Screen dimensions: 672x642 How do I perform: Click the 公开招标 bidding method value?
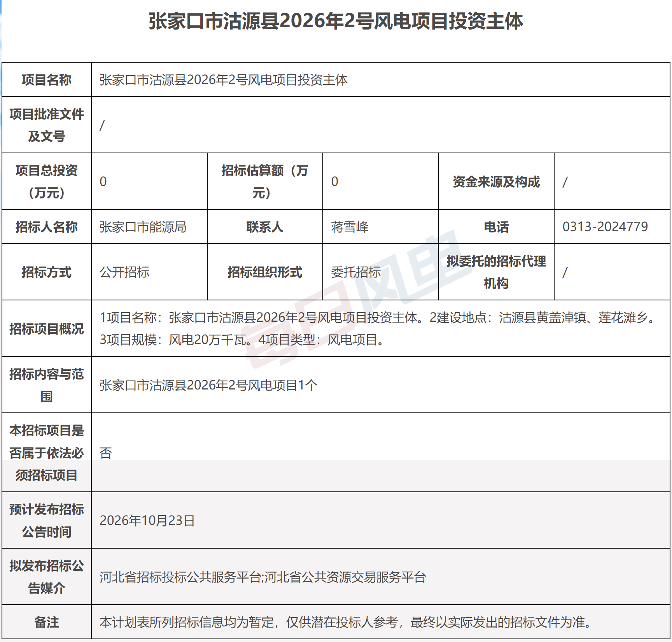124,272
